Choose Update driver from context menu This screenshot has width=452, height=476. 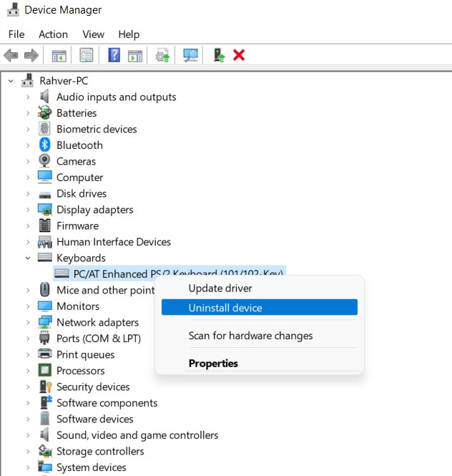(x=260, y=288)
